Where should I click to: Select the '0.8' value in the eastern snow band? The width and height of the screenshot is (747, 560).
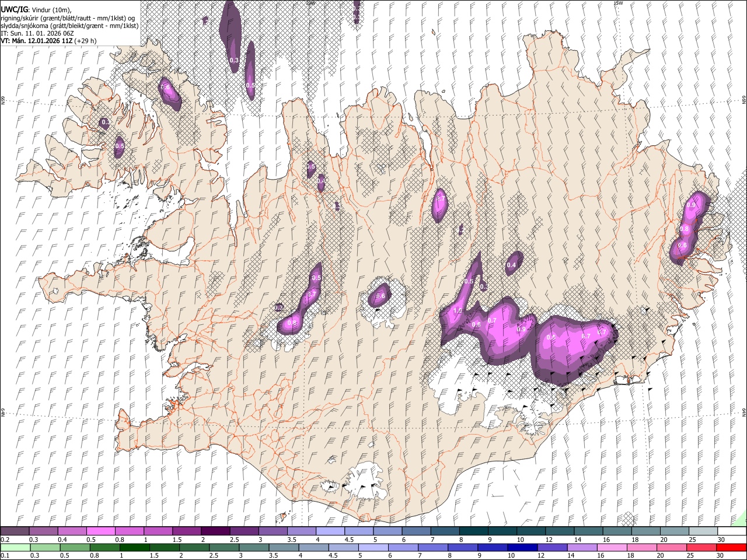point(685,229)
